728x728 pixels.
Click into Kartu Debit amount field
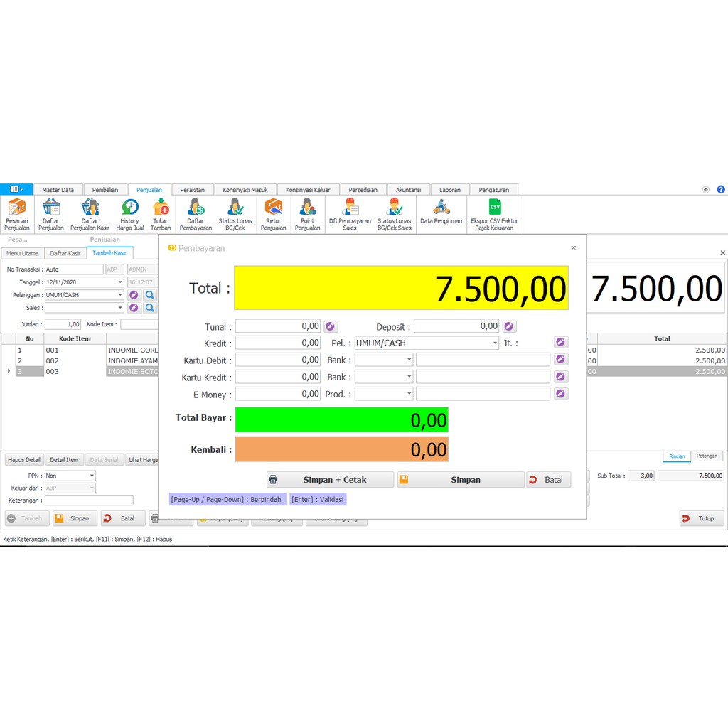click(x=278, y=359)
